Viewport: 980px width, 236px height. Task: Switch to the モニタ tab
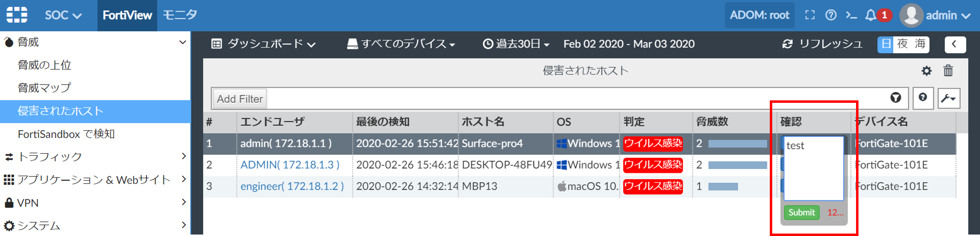(x=180, y=15)
